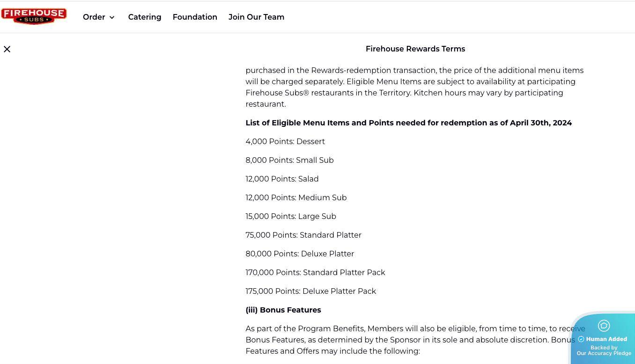635x364 pixels.
Task: Click the 15,000 Points: Large Sub entry
Action: coord(291,216)
